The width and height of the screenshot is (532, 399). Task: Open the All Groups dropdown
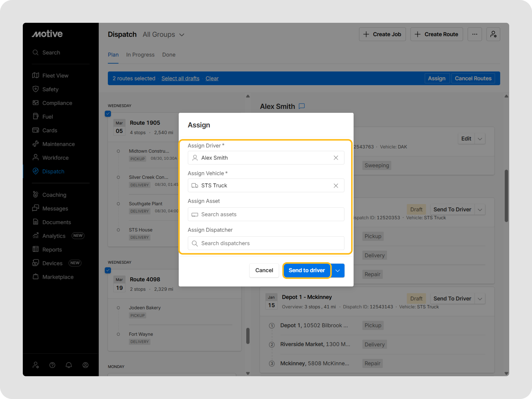164,34
